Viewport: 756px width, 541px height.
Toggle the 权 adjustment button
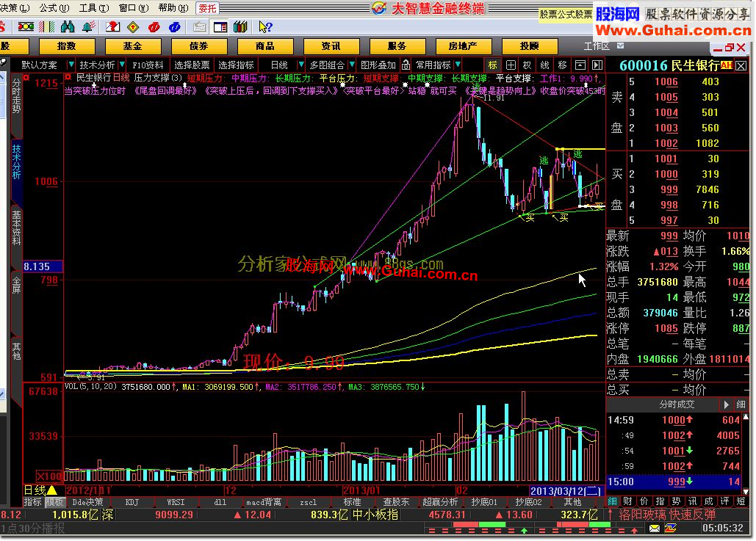(528, 65)
